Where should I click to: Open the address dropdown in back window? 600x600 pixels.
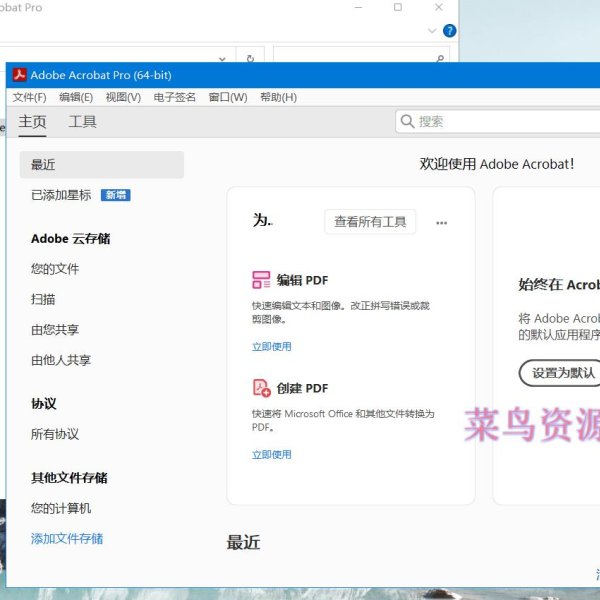click(x=222, y=59)
